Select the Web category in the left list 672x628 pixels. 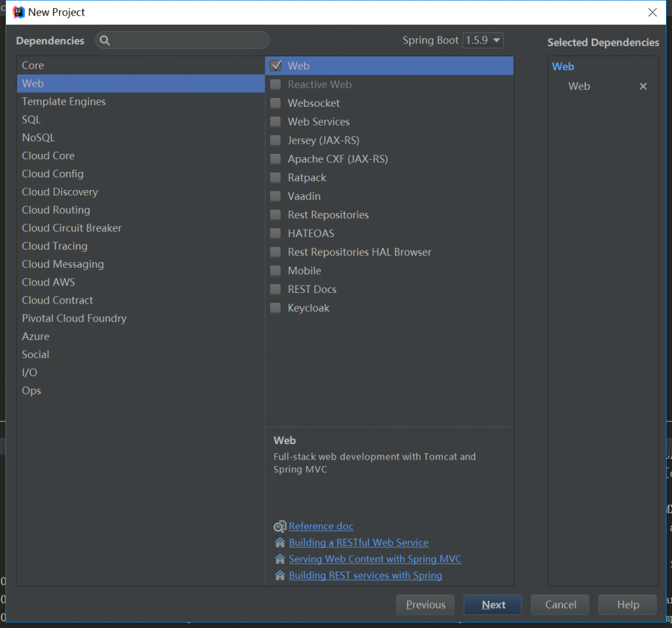tap(140, 83)
